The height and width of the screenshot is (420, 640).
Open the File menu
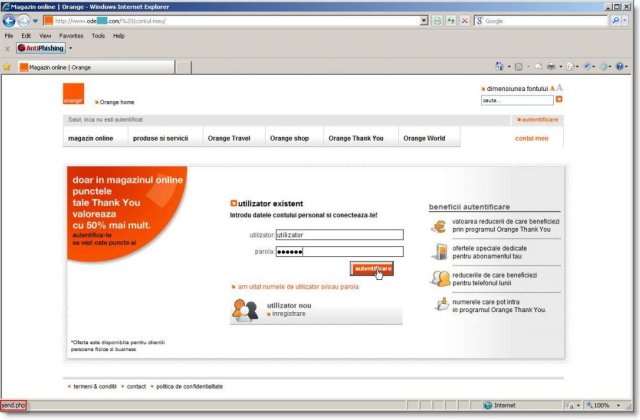pos(9,36)
